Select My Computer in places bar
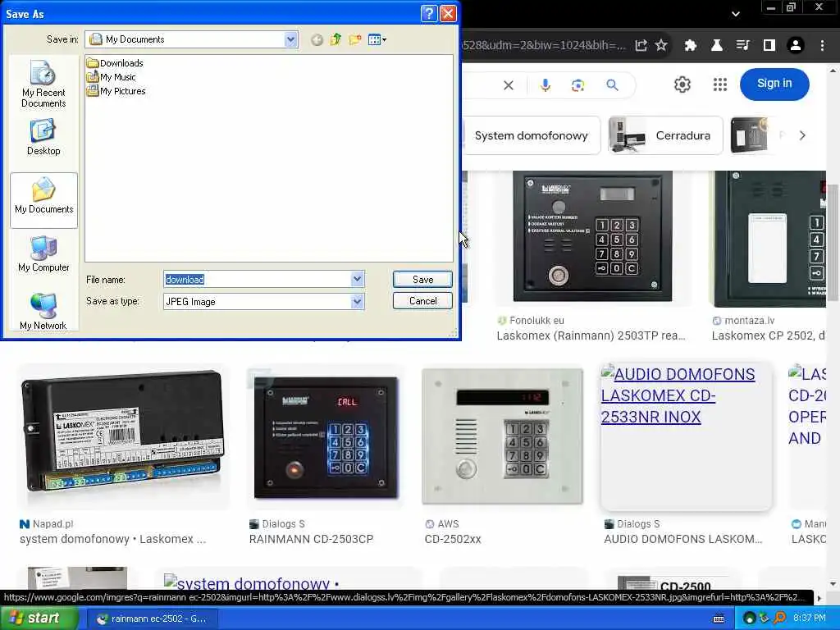 [x=43, y=253]
